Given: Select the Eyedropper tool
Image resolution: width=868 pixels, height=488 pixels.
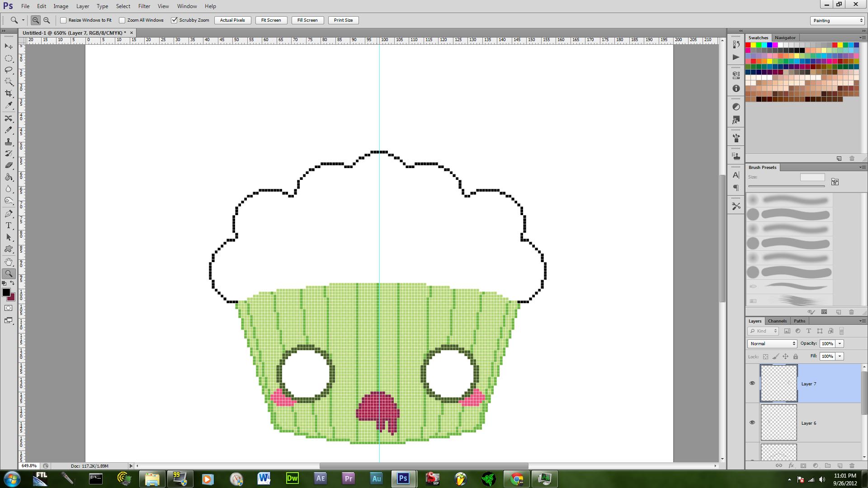Looking at the screenshot, I should point(9,105).
